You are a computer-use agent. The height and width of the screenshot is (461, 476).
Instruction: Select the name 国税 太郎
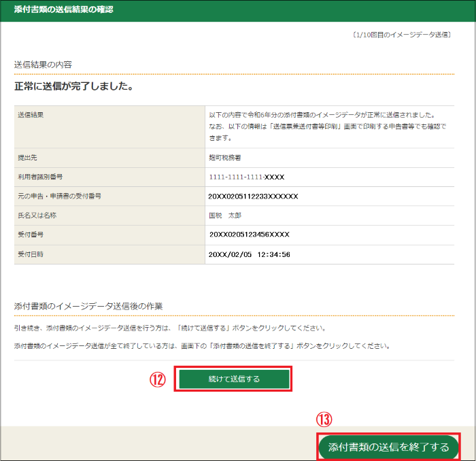coord(225,215)
